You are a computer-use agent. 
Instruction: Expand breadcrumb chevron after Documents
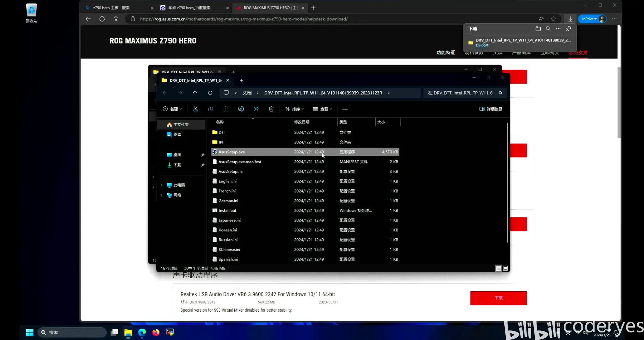(x=258, y=93)
